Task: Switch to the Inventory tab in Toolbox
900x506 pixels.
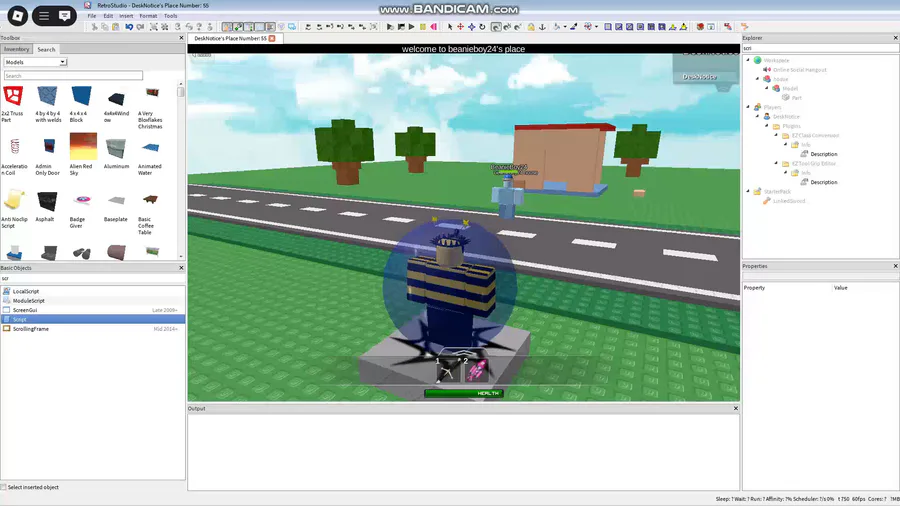Action: coord(17,49)
